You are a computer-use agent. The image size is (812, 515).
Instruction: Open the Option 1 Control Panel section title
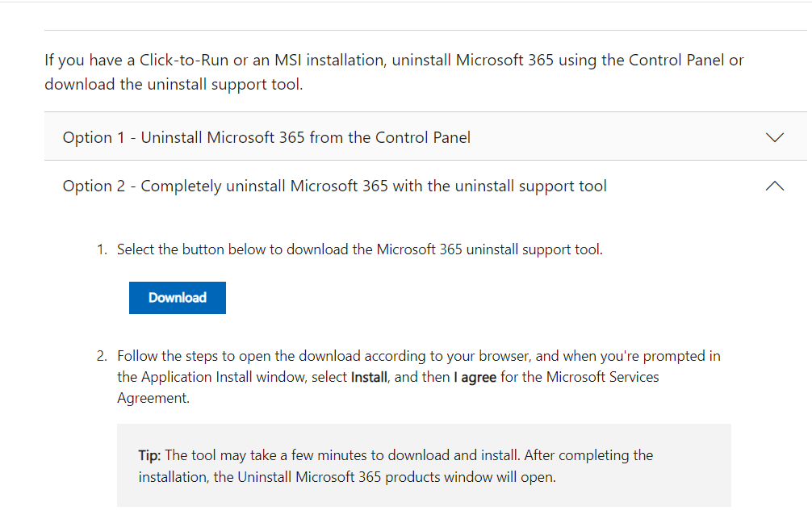coord(266,137)
